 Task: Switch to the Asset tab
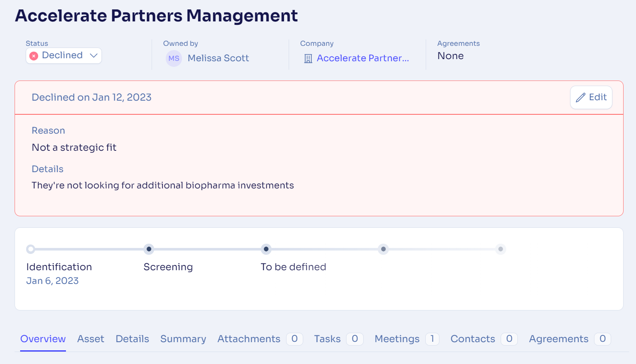[91, 339]
